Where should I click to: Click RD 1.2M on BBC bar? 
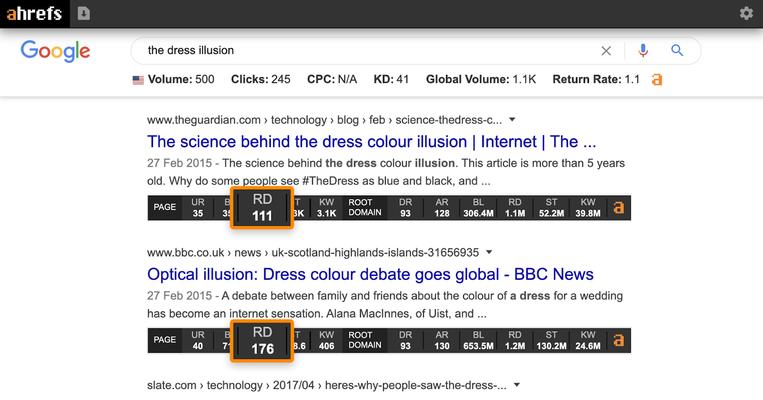point(515,340)
